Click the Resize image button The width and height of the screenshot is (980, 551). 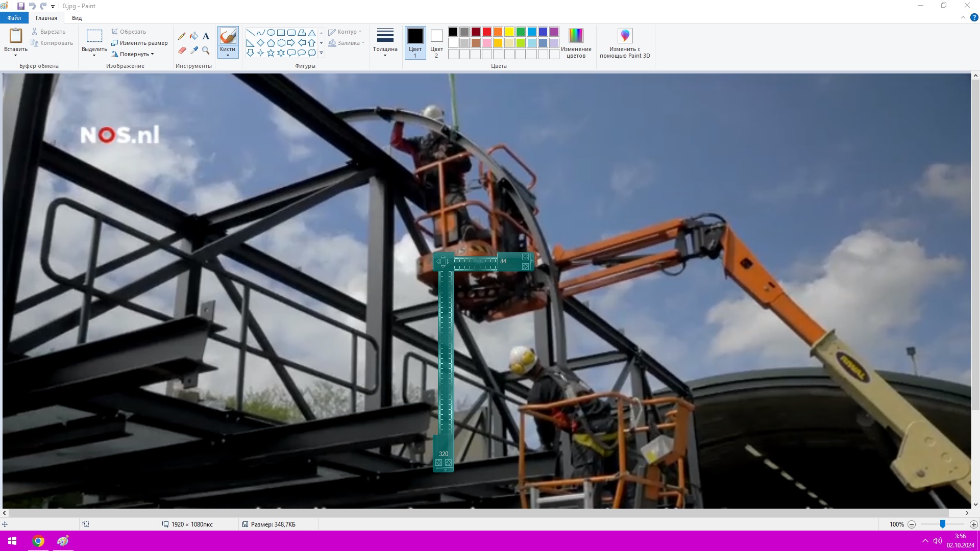[x=140, y=43]
